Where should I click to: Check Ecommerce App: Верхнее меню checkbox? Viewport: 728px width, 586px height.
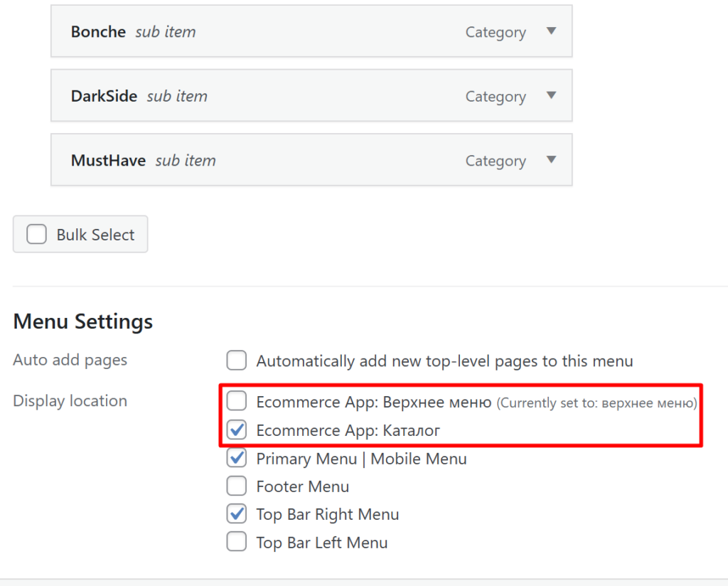click(x=237, y=402)
